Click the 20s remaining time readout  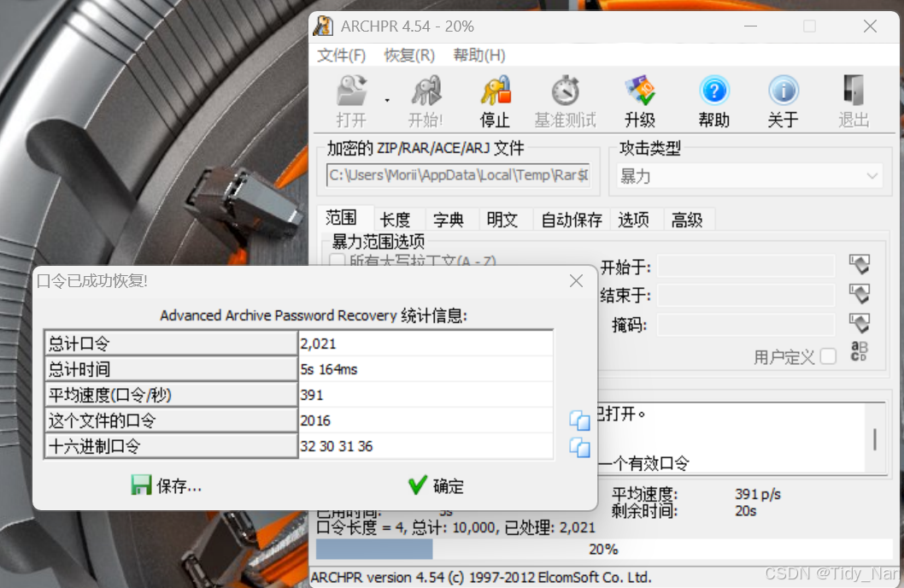[x=745, y=511]
